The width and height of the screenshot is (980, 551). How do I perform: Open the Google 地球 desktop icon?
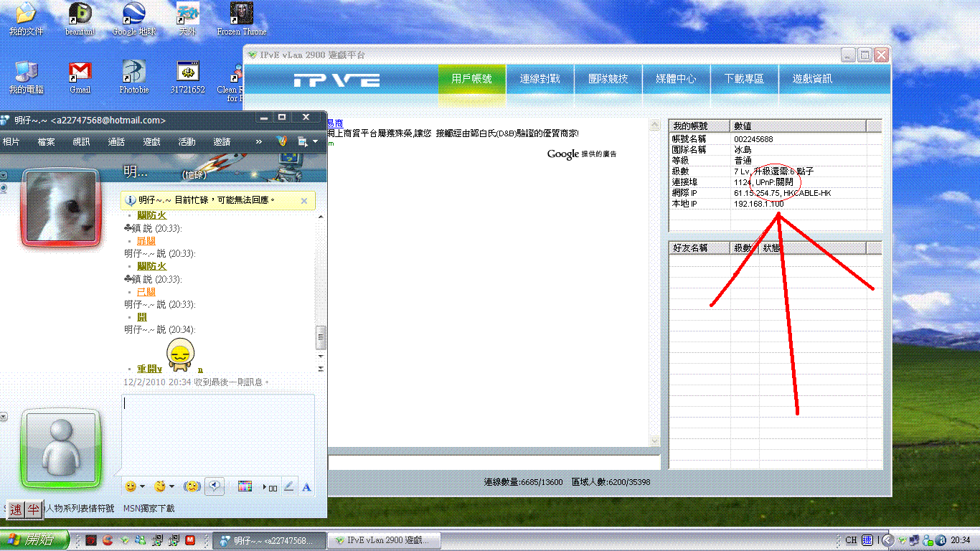click(133, 14)
